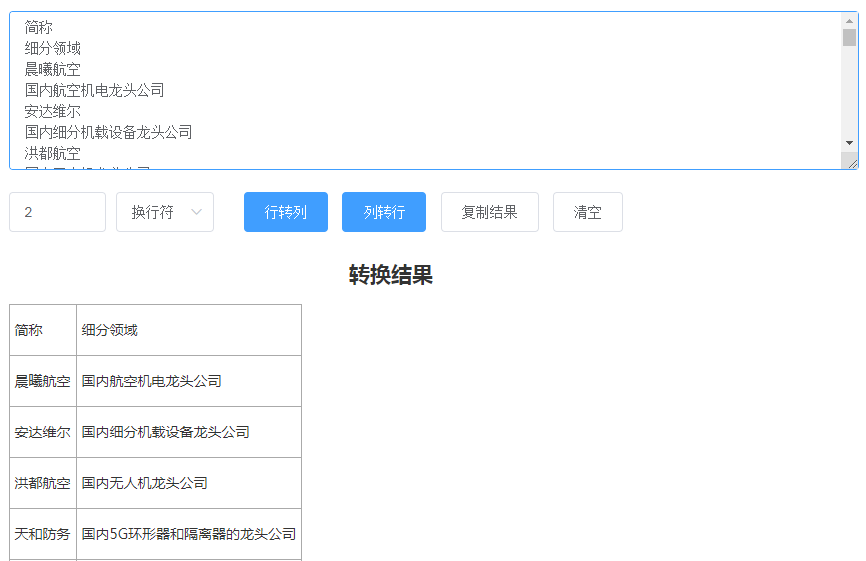
Task: Open the 换行符 separator dropdown
Action: point(164,212)
